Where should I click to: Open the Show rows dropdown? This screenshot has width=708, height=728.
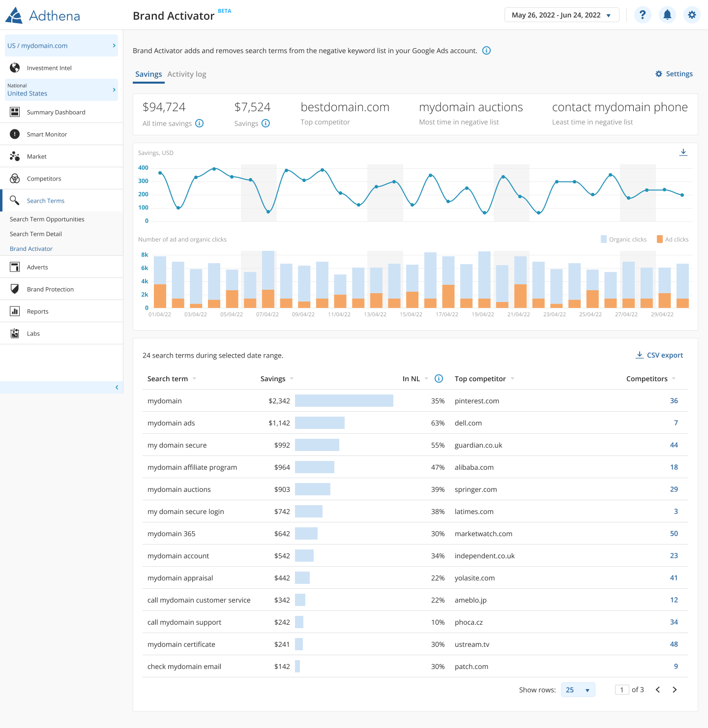[x=578, y=690]
